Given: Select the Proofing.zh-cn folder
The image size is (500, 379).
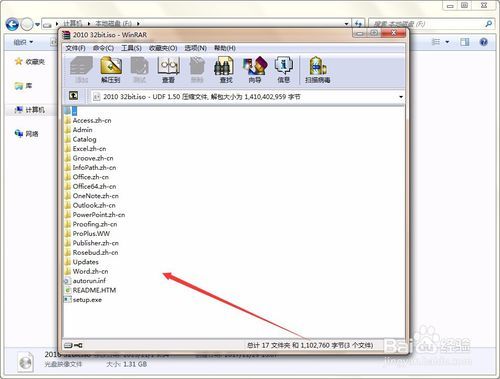Looking at the screenshot, I should (91, 224).
